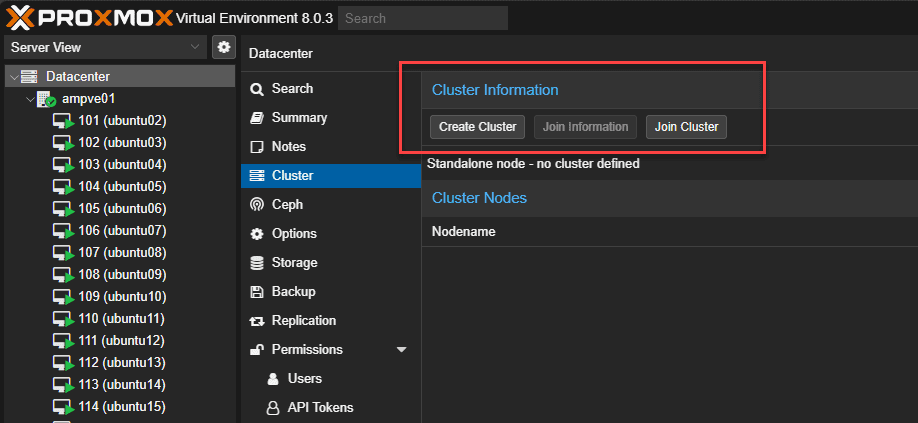918x423 pixels.
Task: Click the database icon beside Storage
Action: [256, 263]
